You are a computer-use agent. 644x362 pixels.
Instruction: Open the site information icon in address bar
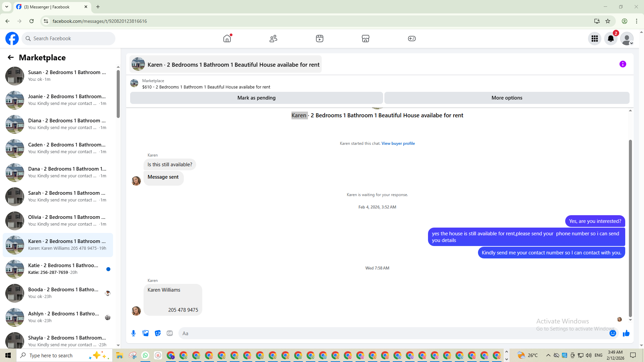(x=46, y=21)
